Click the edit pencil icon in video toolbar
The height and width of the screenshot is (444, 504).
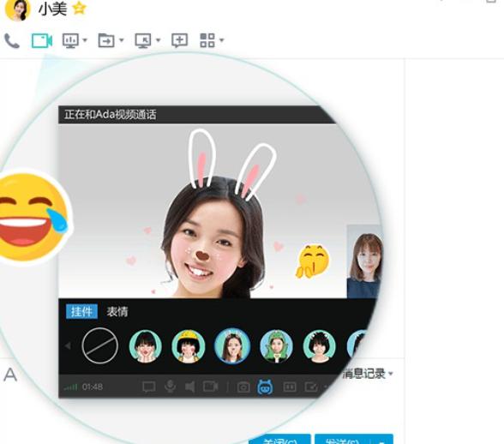(311, 387)
